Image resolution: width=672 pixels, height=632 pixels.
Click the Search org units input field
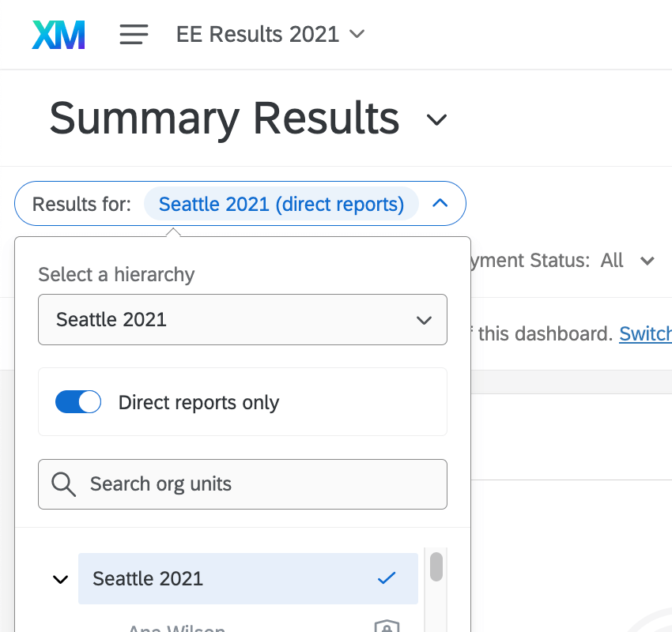[243, 483]
